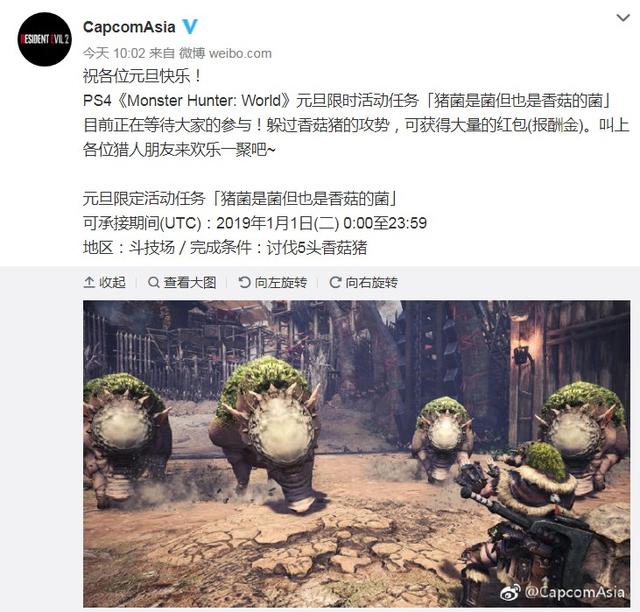Click the Weibo eye logo watermark
Viewport: 640px width, 612px height.
click(x=510, y=592)
